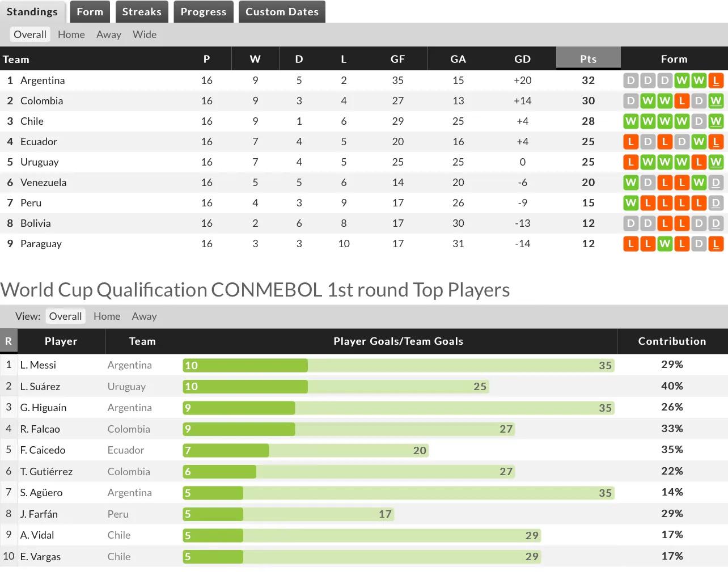Viewport: 728px width, 584px height.
Task: Set Top Players view to Away
Action: [144, 316]
